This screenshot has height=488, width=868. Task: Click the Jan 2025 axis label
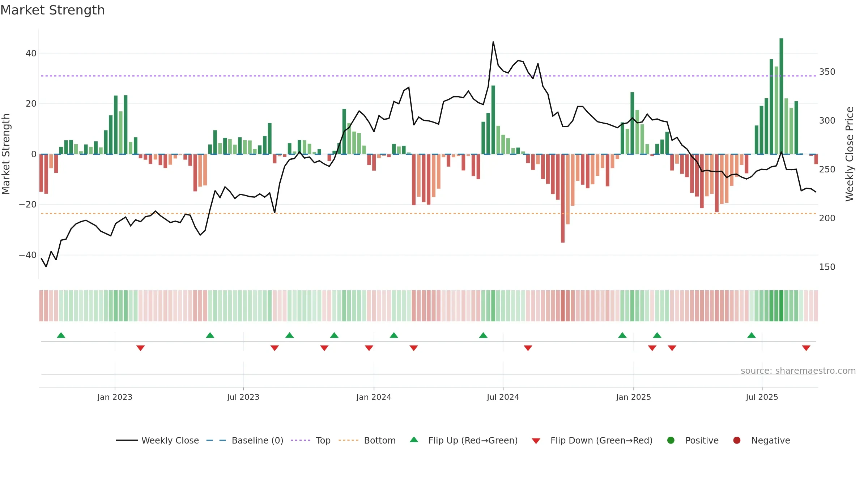click(633, 397)
